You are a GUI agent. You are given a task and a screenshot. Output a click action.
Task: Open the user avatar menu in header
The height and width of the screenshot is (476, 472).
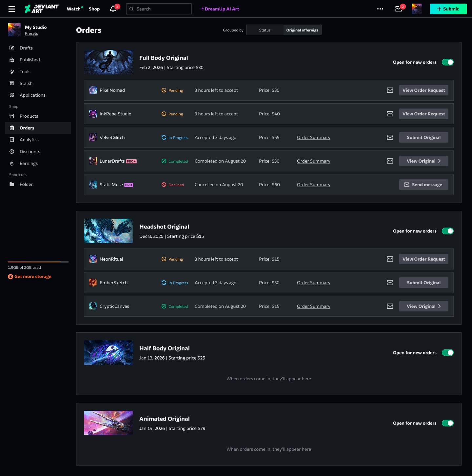tap(417, 9)
